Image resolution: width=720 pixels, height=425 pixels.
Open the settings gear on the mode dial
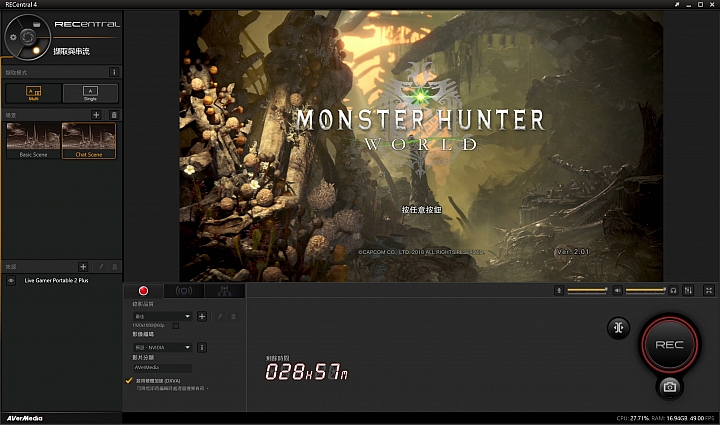click(x=11, y=35)
